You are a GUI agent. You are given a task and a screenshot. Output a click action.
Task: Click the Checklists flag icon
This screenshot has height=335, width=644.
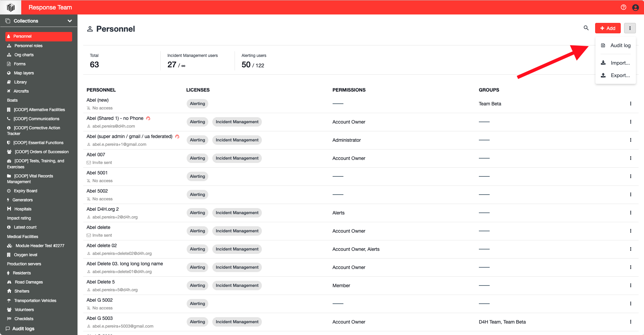[x=9, y=319]
